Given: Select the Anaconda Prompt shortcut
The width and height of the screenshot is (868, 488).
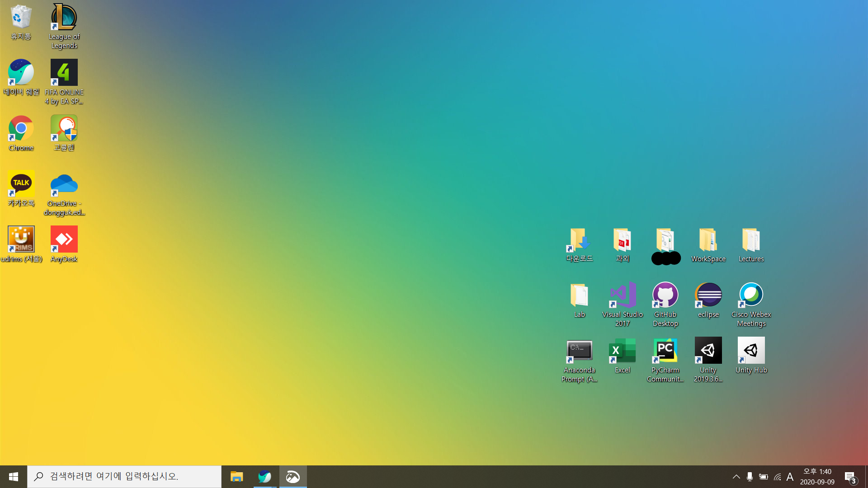Looking at the screenshot, I should click(579, 351).
